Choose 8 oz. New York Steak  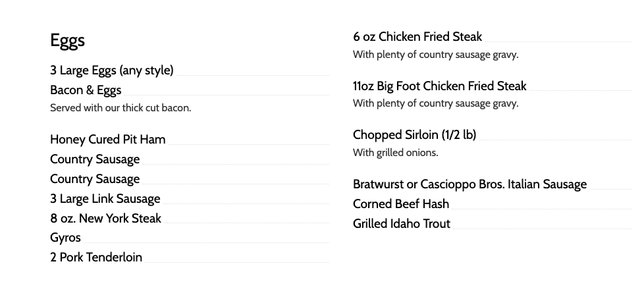tap(105, 219)
